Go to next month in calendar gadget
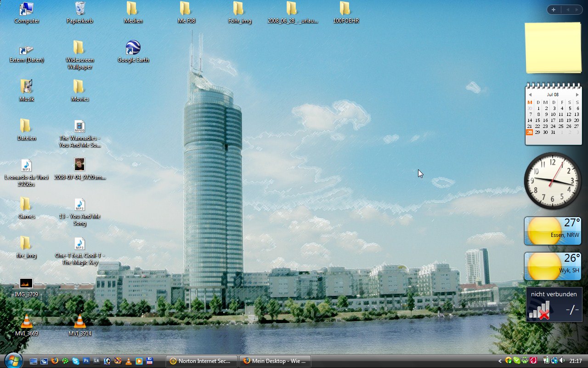Screen dimensions: 588x368 point(577,95)
